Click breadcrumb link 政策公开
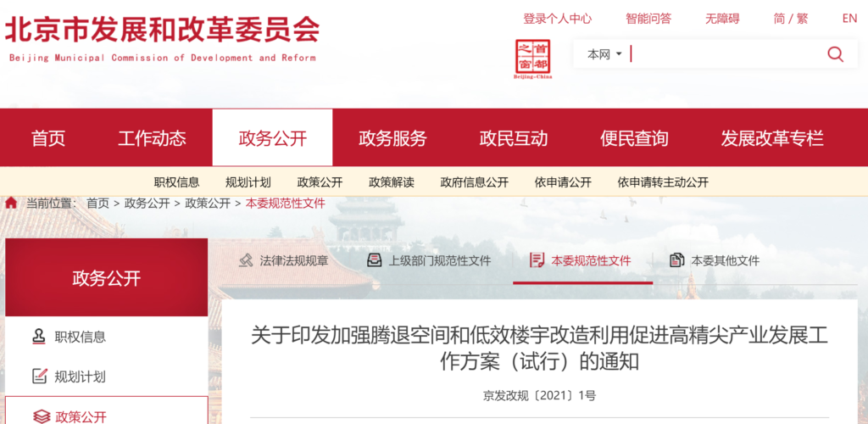Viewport: 868px width, 424px height. click(x=208, y=204)
